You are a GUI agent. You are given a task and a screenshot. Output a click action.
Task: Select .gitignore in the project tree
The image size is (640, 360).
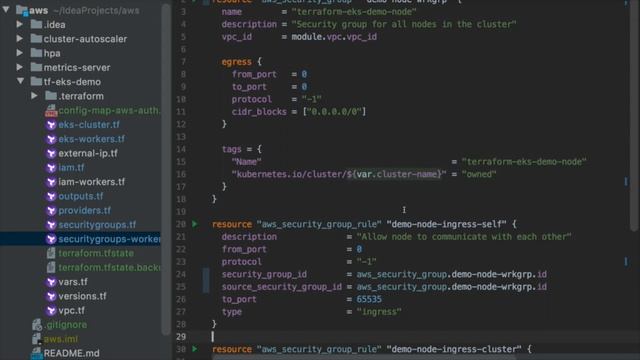coord(66,325)
